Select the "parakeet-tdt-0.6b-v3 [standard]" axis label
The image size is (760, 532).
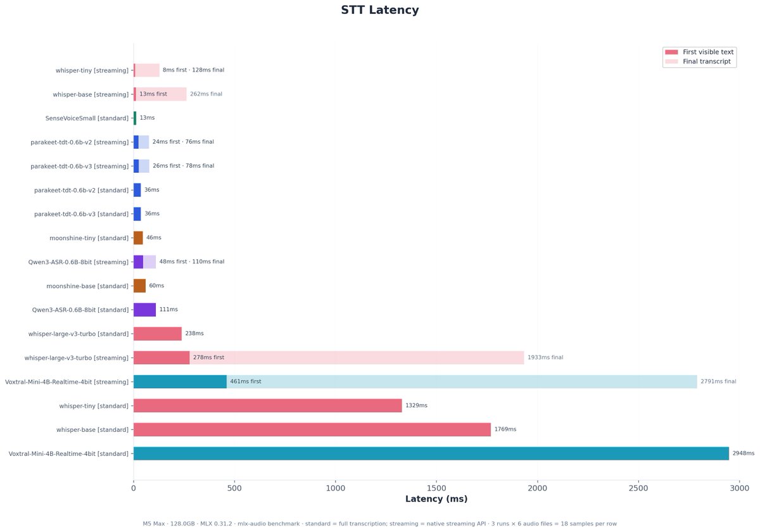click(82, 214)
